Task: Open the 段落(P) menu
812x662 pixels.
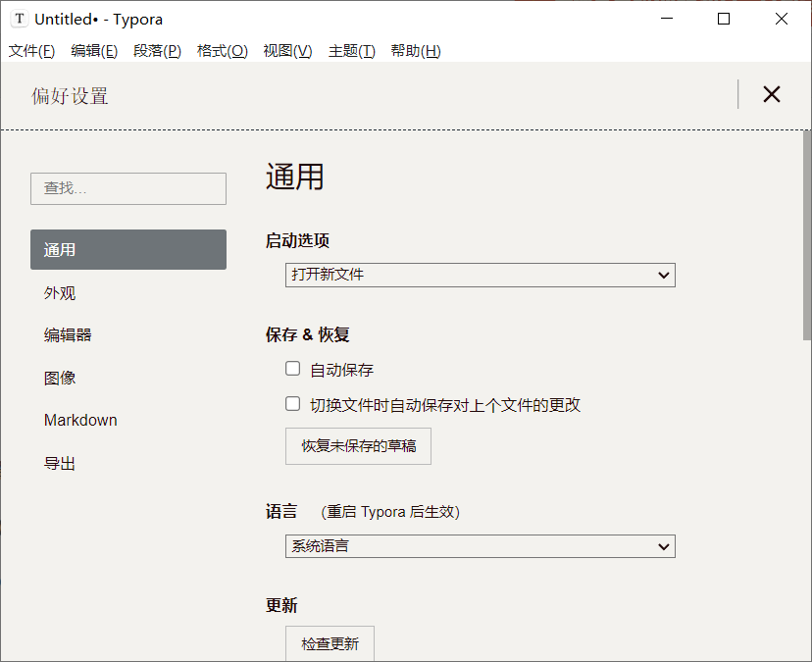Action: [x=158, y=51]
